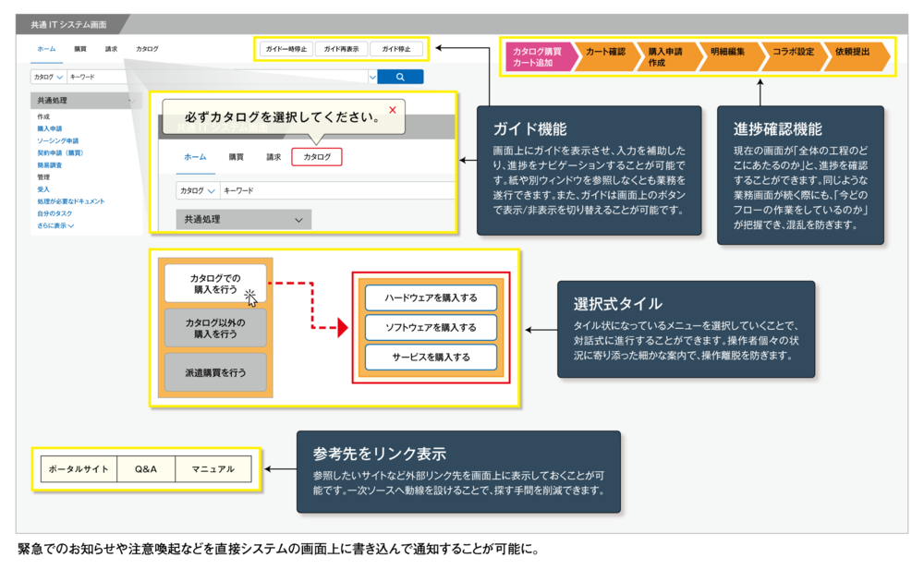Switch to the 購買 tab in the top navigation
Screen dimensions: 924x570
80,49
